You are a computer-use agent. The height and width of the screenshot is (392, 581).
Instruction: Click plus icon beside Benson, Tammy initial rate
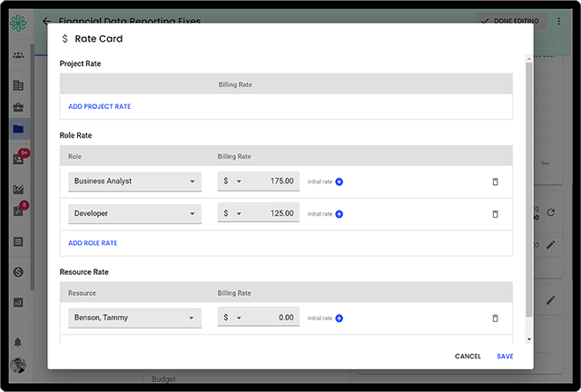point(340,318)
